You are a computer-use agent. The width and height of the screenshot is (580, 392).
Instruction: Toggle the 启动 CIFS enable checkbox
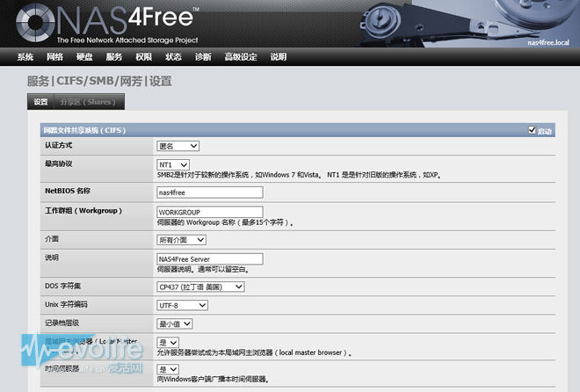[532, 130]
